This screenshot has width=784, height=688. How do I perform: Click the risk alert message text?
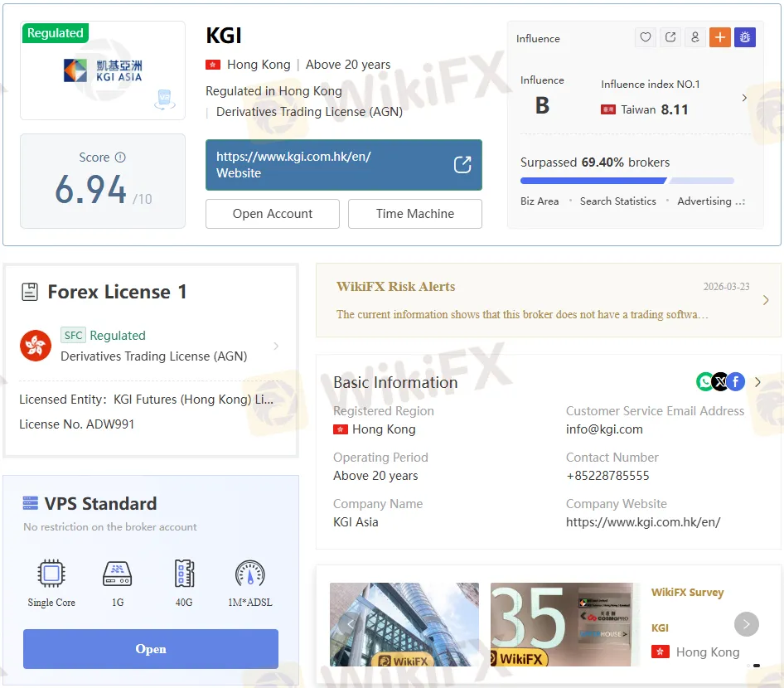[522, 314]
